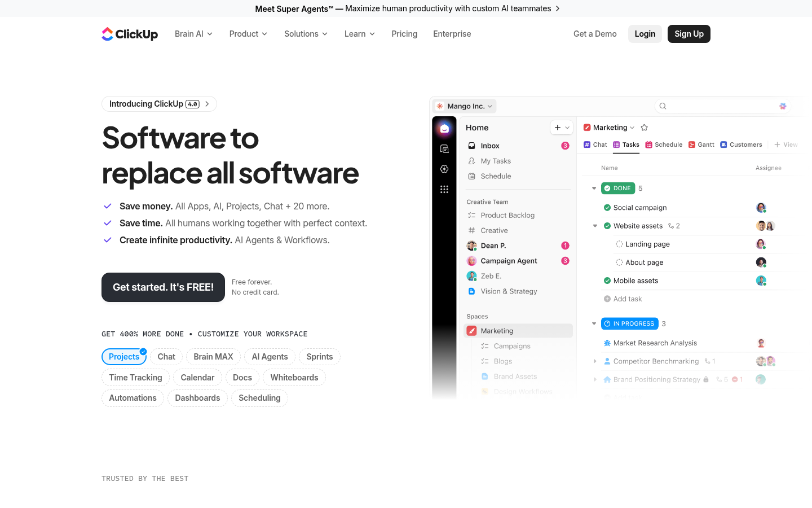Viewport: 812px width, 508px height.
Task: Click the Schedule calendar icon in the Home panel
Action: tap(472, 176)
